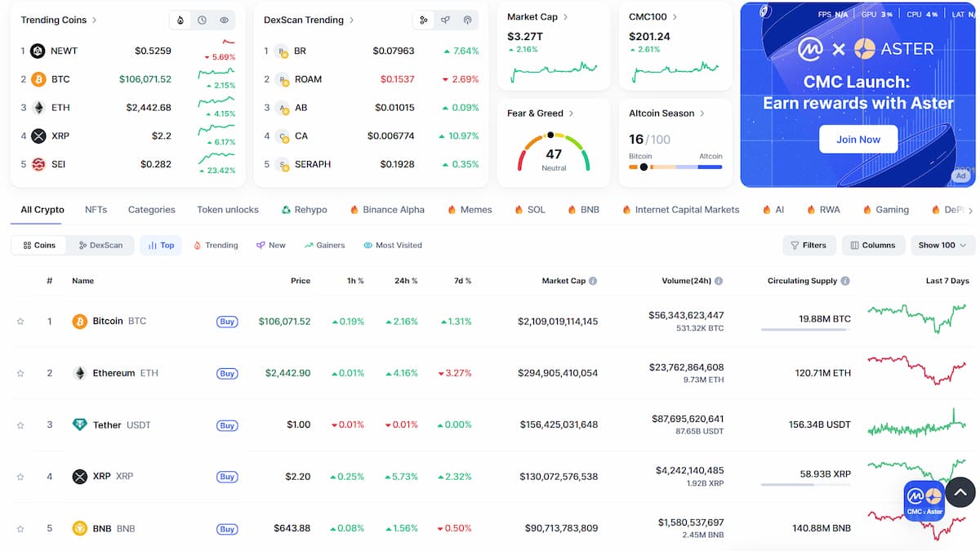Click the Circulating Supply info icon

845,281
